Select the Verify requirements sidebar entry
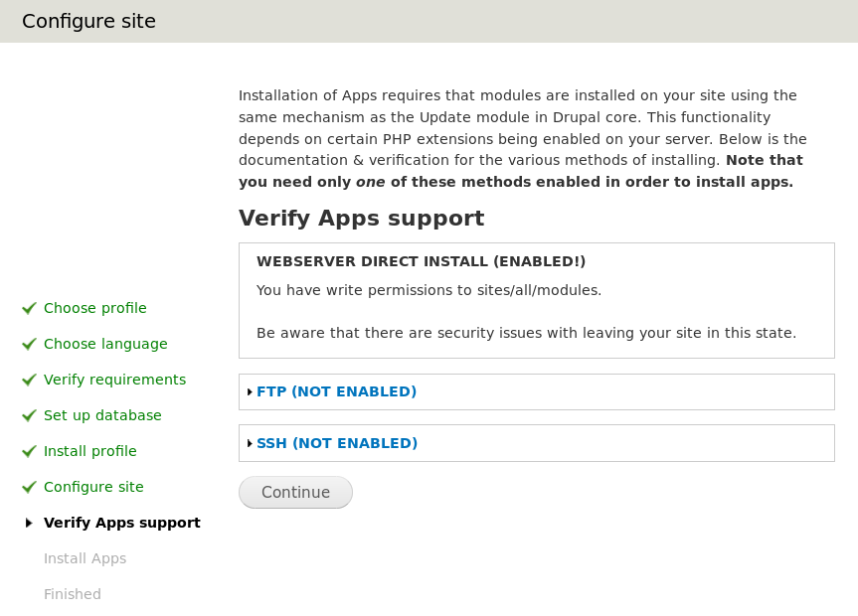The image size is (858, 616). 114,380
